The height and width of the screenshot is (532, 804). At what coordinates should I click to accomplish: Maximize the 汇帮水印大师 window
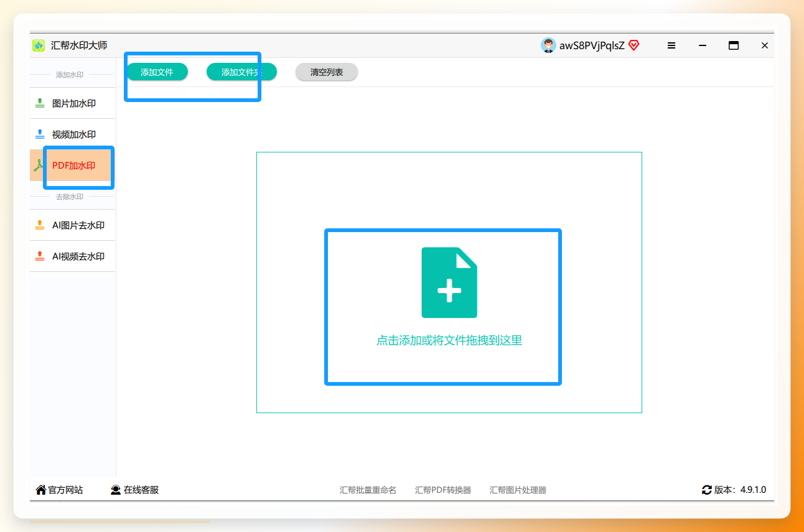click(x=734, y=45)
